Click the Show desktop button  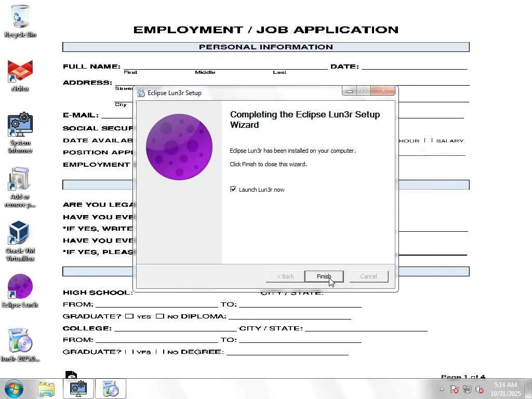[x=529, y=389]
